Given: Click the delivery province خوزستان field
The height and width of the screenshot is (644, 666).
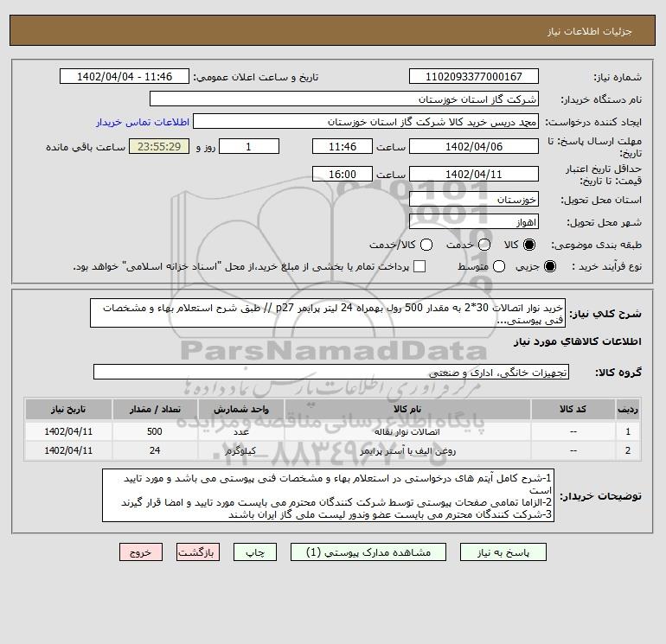Looking at the screenshot, I should pos(474,199).
